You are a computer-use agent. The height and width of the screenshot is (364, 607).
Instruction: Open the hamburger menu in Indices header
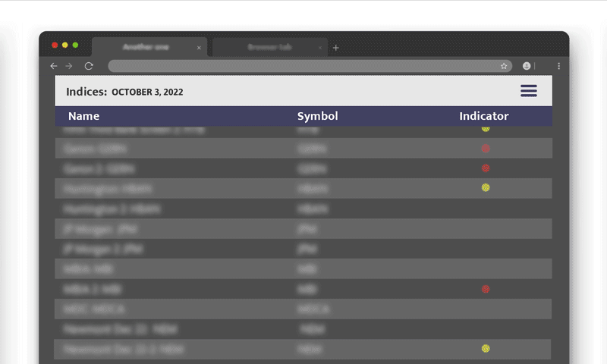pos(528,91)
